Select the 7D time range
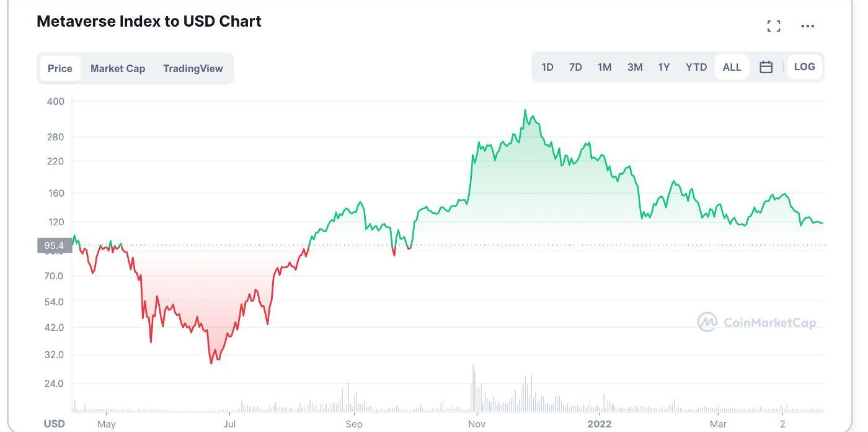 click(x=575, y=67)
